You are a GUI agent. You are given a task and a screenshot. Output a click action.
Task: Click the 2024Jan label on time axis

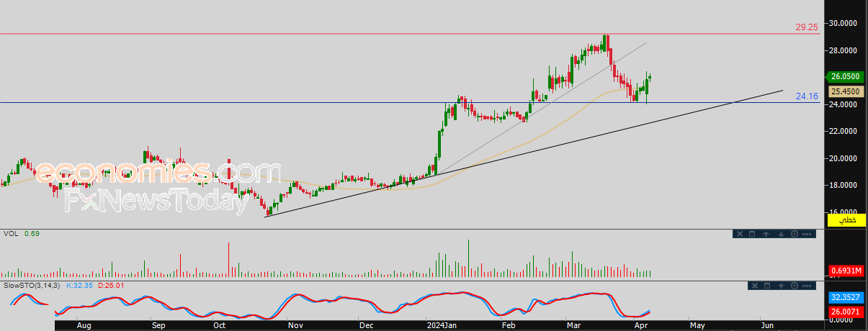(x=441, y=326)
